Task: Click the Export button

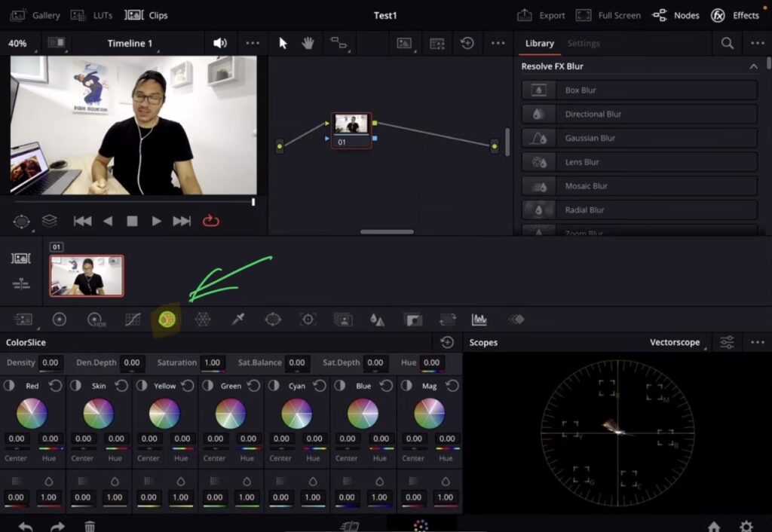Action: [x=544, y=14]
